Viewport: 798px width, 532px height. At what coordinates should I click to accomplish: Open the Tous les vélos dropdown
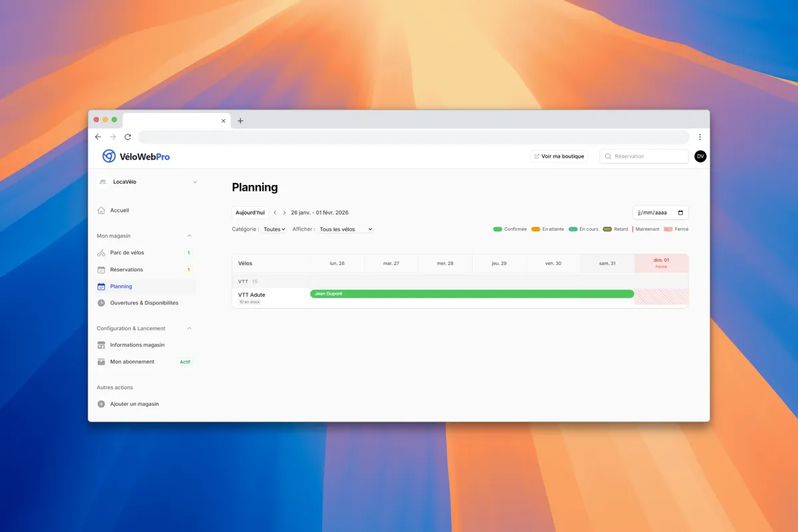click(x=344, y=228)
